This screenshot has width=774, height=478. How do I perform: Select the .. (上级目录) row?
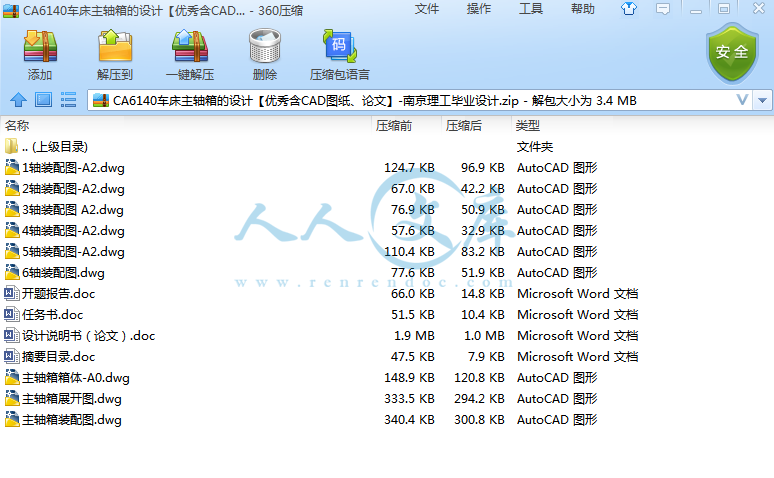pyautogui.click(x=387, y=146)
